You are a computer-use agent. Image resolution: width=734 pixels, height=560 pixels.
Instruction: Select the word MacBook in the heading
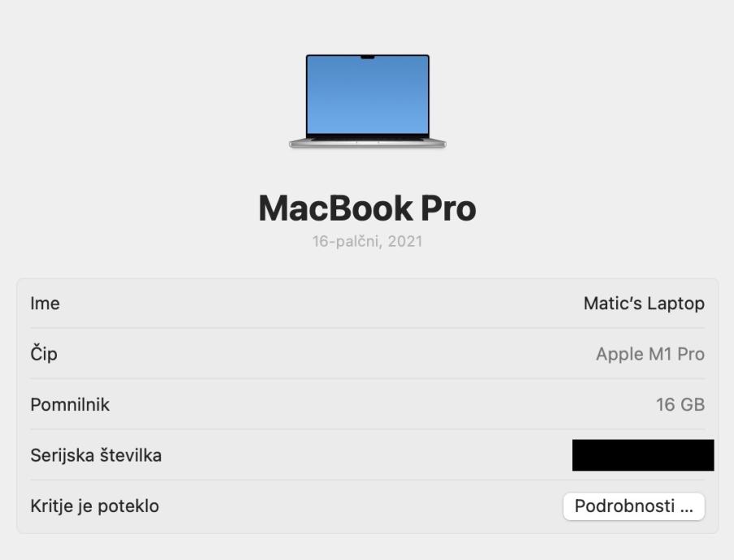coord(335,209)
